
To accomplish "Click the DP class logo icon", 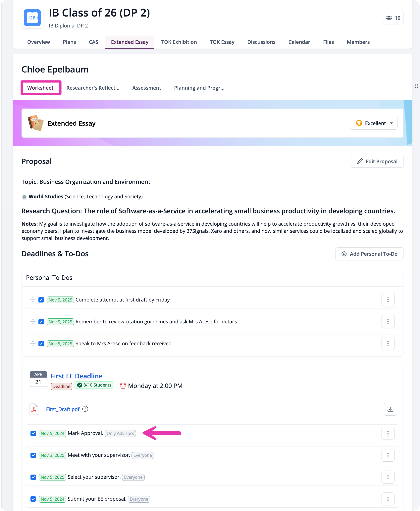I will click(32, 18).
